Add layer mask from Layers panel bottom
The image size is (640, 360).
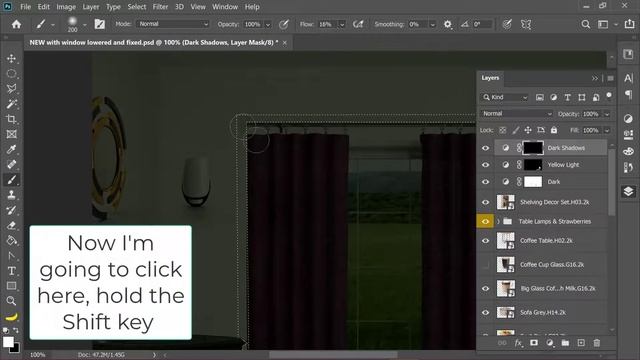tap(534, 343)
